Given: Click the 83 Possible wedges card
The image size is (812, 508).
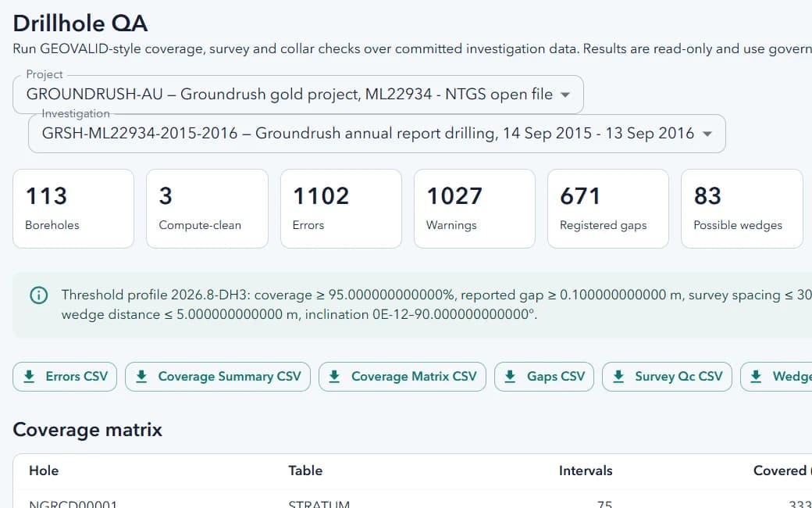Looking at the screenshot, I should click(x=742, y=209).
